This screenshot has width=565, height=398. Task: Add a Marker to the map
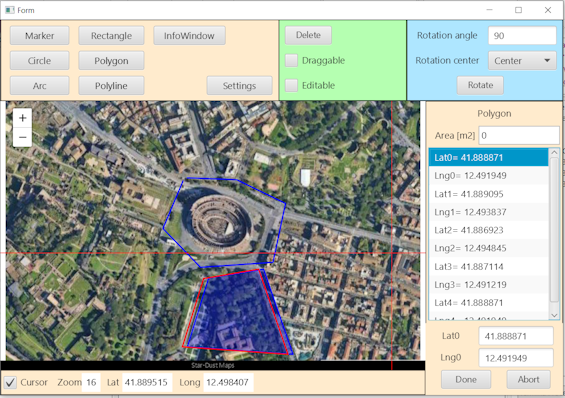tap(40, 36)
